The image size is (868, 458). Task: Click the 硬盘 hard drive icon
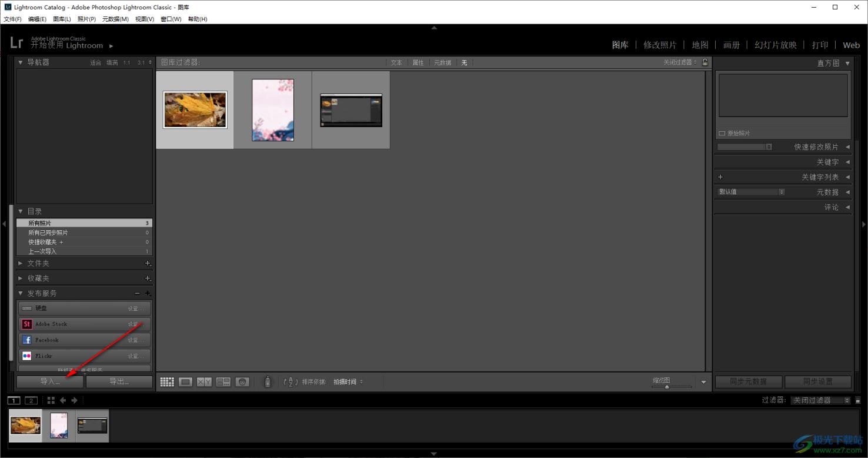coord(26,308)
